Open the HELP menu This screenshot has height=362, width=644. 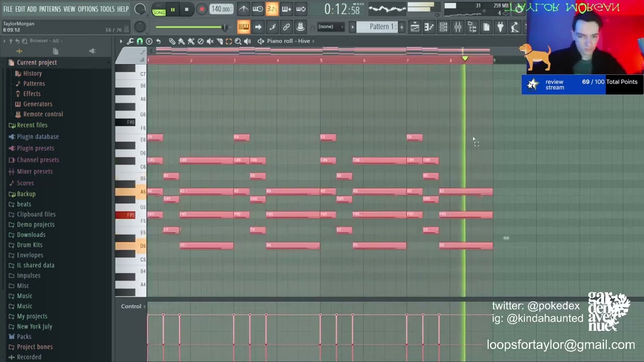(x=123, y=9)
